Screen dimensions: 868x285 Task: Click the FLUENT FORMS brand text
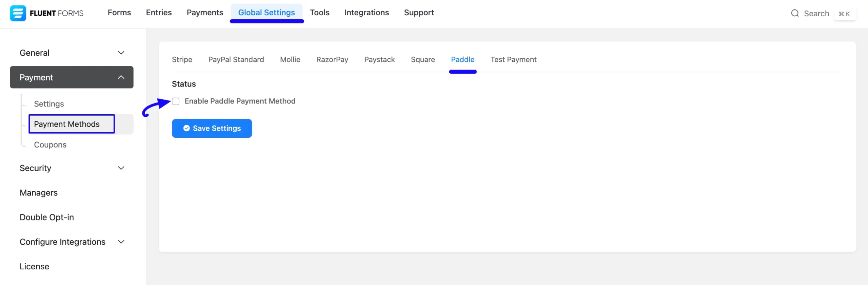click(x=57, y=13)
